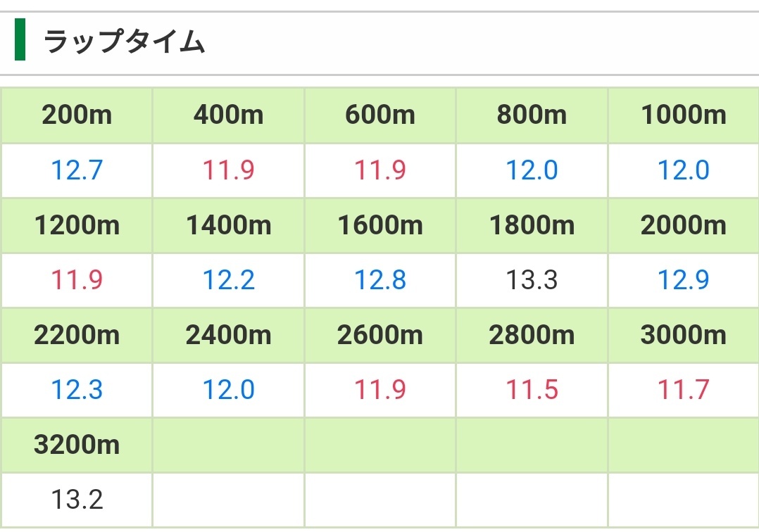The height and width of the screenshot is (532, 759).
Task: Click the 2200m header cell
Action: click(x=77, y=335)
